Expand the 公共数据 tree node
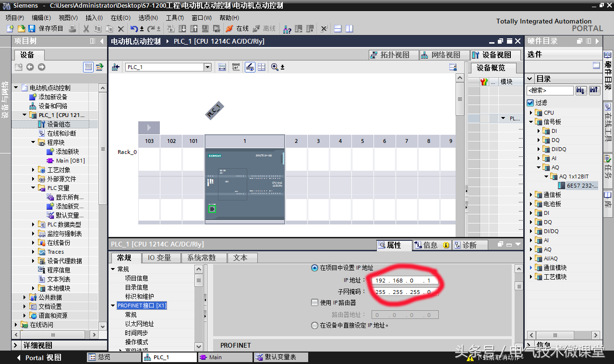Screen dimensions: 614x364 point(25,297)
